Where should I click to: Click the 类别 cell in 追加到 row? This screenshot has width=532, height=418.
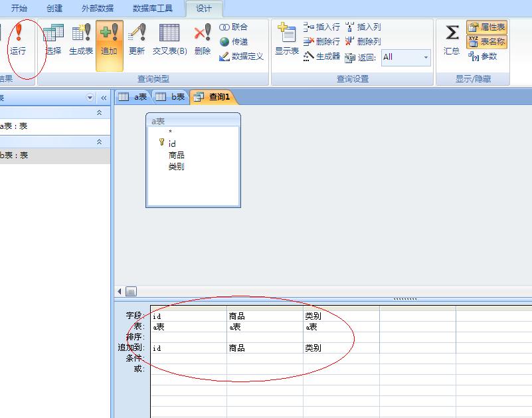coord(341,348)
